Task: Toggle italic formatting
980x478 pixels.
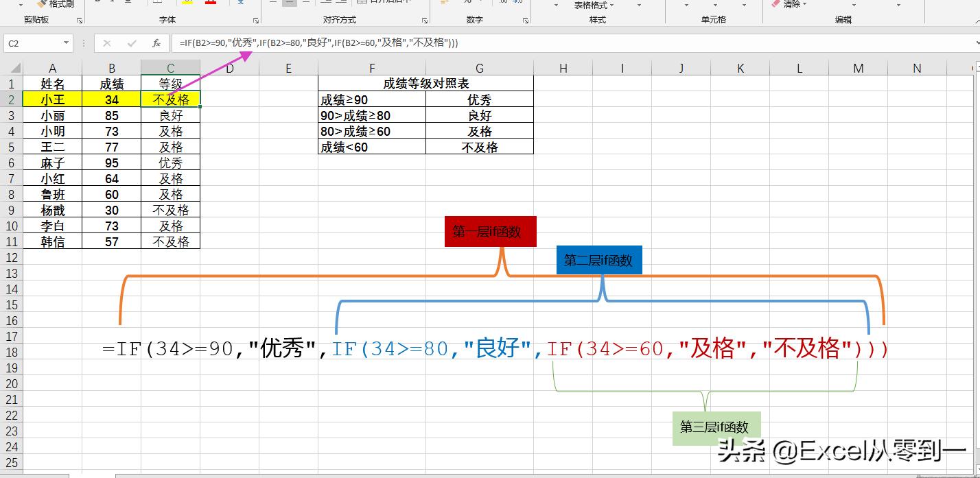Action: (112, 2)
